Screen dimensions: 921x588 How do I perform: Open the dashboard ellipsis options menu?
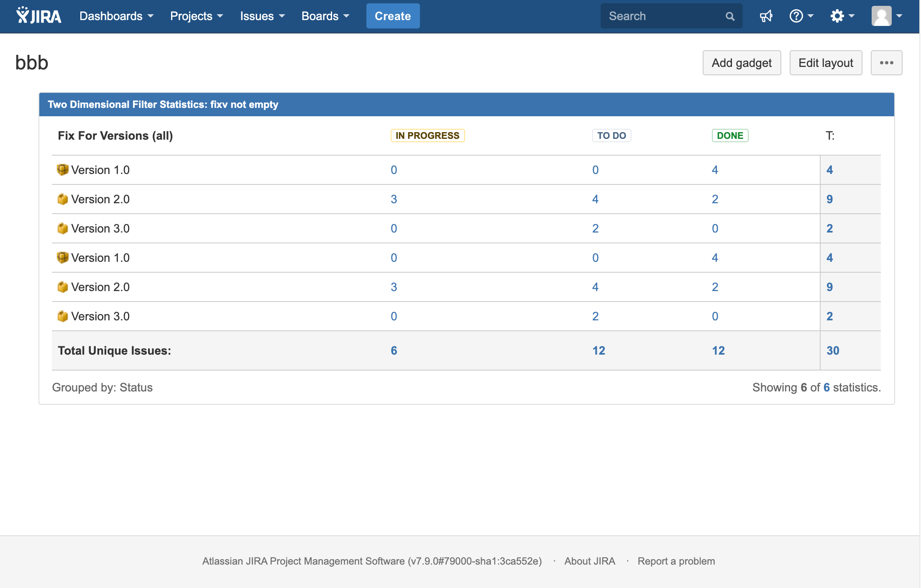point(886,63)
